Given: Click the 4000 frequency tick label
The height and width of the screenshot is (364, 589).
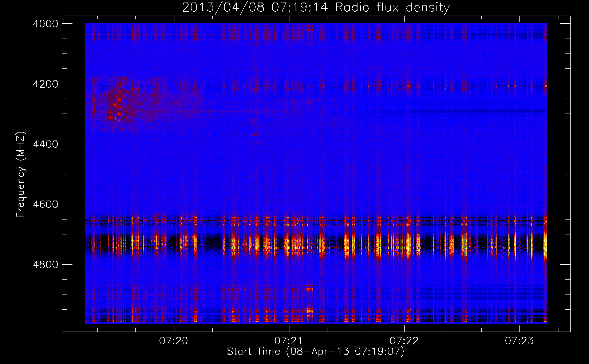Looking at the screenshot, I should [46, 24].
